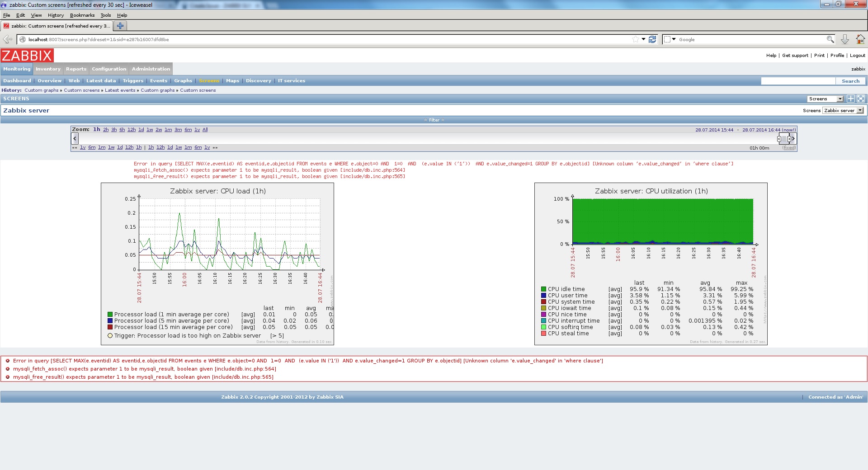
Task: Open the Bookmarks menu
Action: click(82, 15)
